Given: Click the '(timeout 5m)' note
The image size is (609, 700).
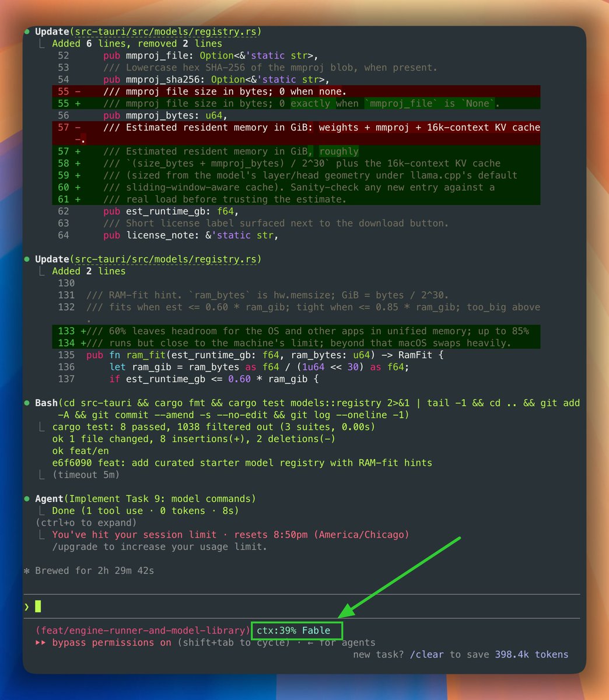Looking at the screenshot, I should (x=86, y=475).
